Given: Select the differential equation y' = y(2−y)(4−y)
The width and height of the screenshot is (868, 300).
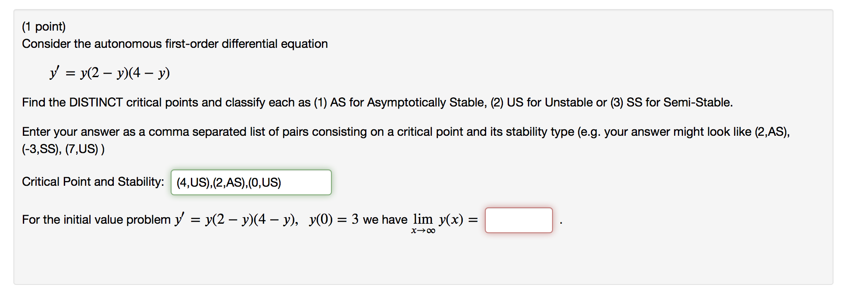Looking at the screenshot, I should tap(109, 72).
